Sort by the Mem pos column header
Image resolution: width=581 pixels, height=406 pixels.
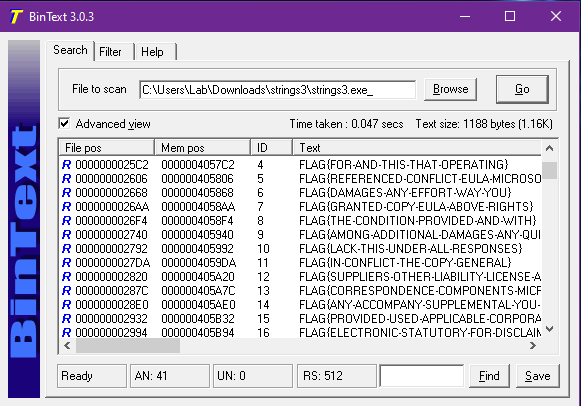202,148
